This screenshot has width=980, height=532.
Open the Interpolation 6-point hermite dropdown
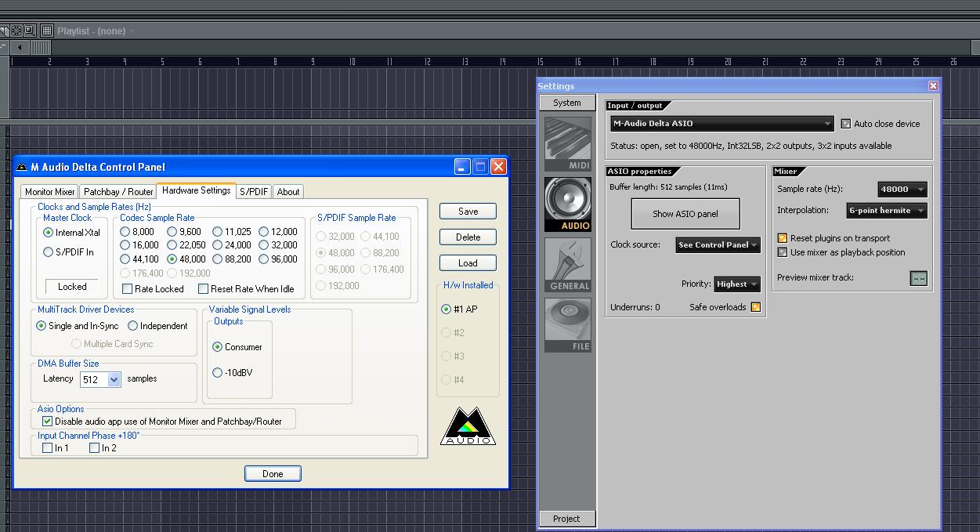887,211
